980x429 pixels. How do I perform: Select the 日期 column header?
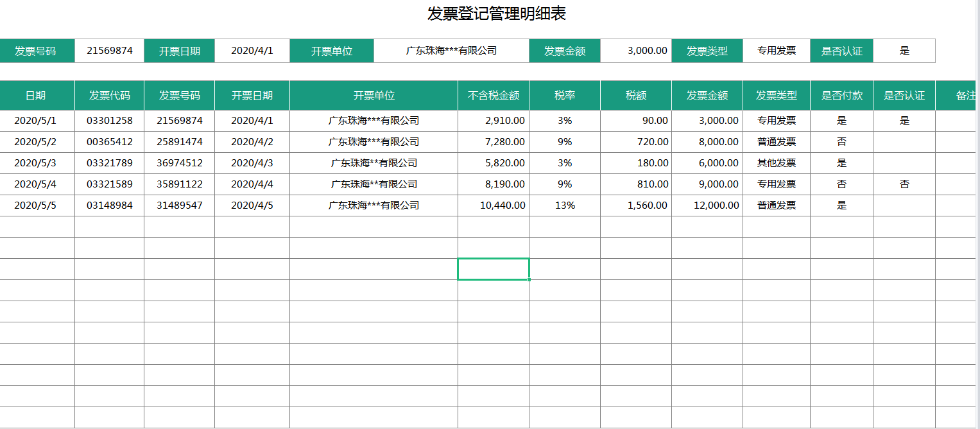[37, 95]
